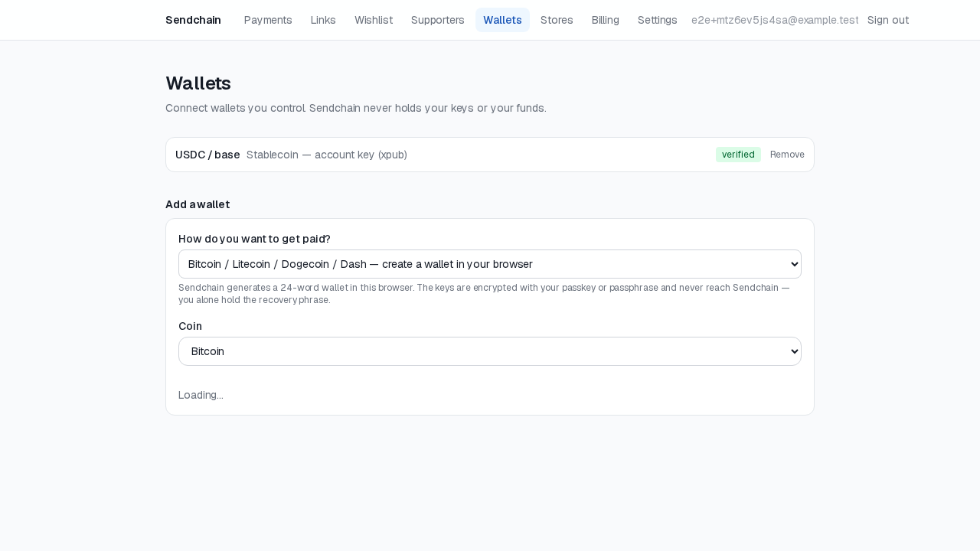The image size is (980, 551).
Task: Click the Loading... text
Action: pyautogui.click(x=201, y=395)
